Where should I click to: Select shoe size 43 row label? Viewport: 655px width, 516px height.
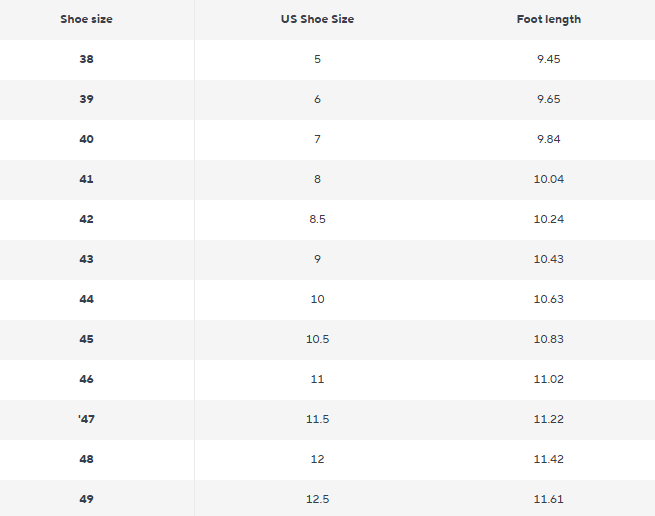point(86,259)
